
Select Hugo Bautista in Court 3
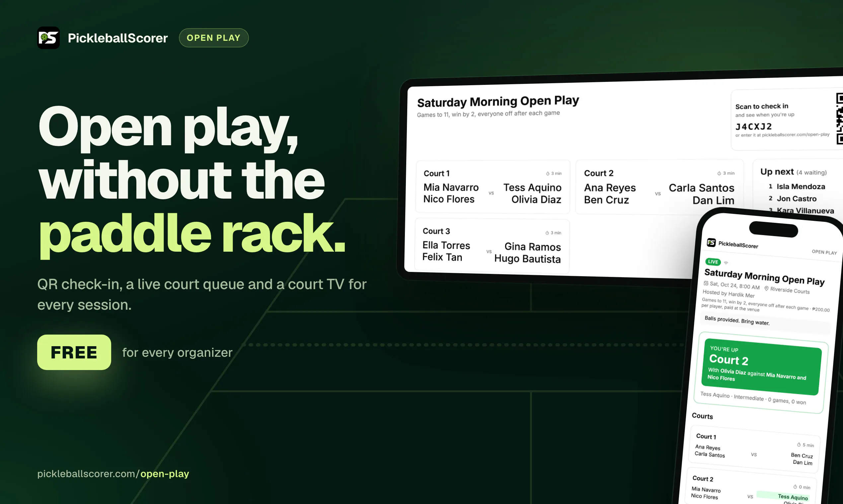[x=528, y=259]
